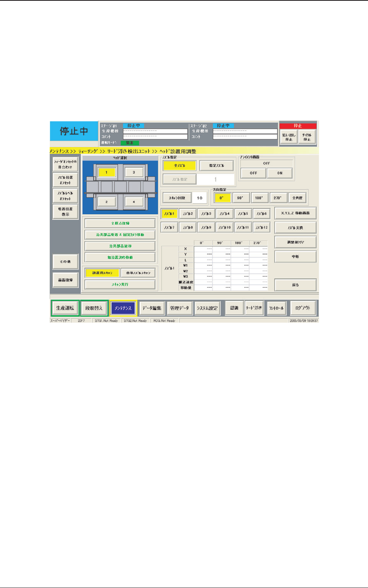Click Stage #2 コメント field
Screen dimensions: 368x588
pyautogui.click(x=245, y=137)
